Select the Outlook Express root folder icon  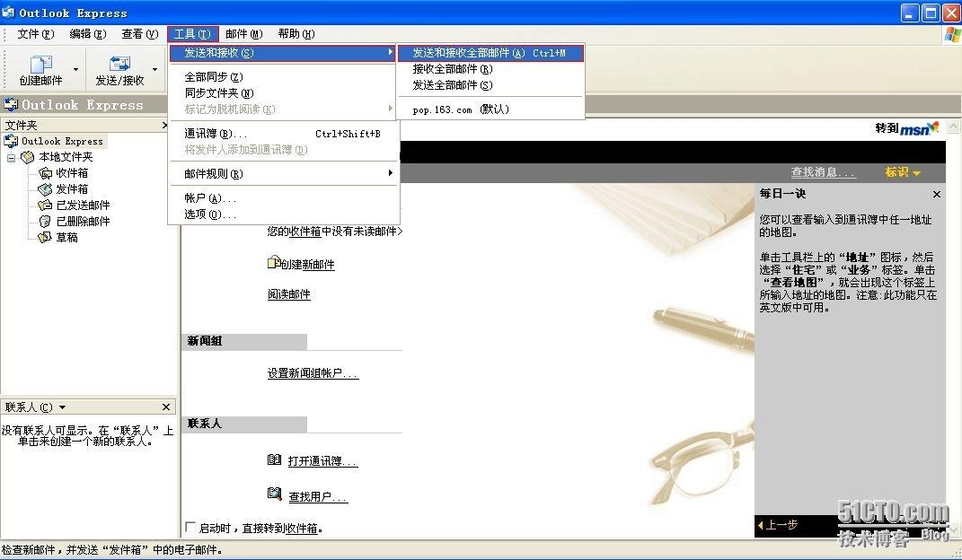tap(11, 141)
